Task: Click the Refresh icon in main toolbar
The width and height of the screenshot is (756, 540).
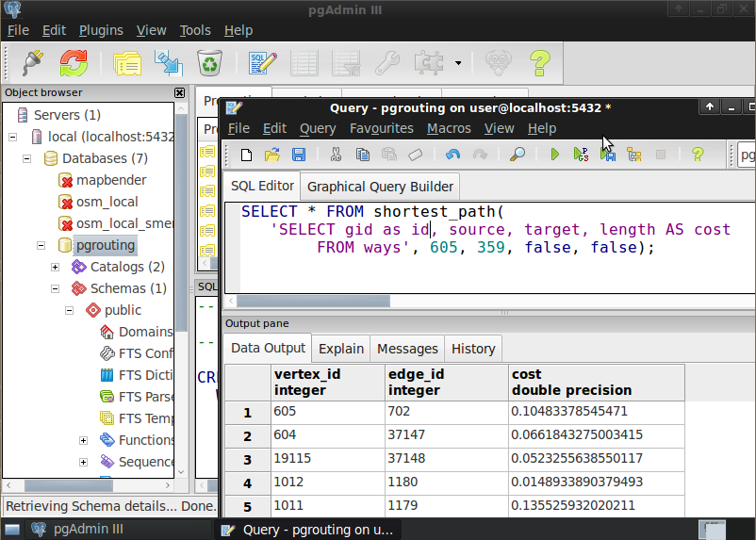Action: 74,63
